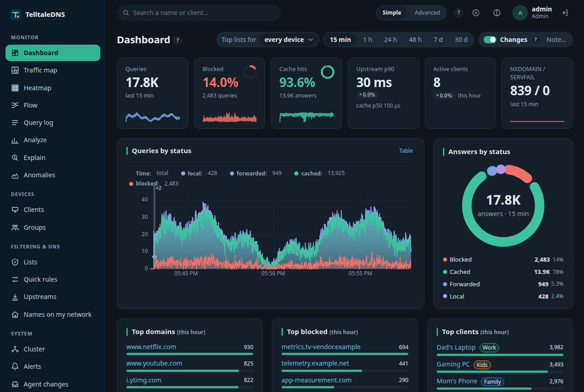Screen dimensions: 584x392
Task: Click the Note... button
Action: pyautogui.click(x=556, y=40)
